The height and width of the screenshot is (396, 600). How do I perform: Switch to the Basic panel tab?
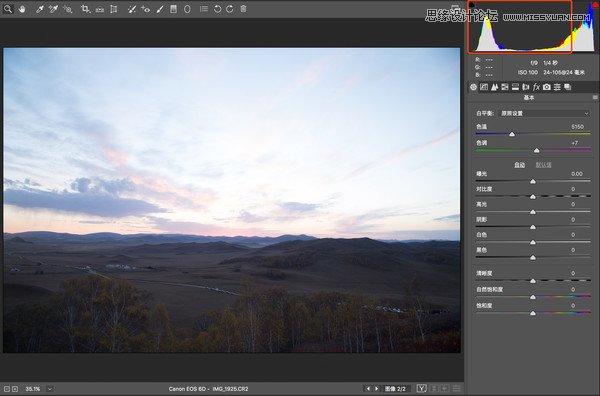(x=473, y=87)
